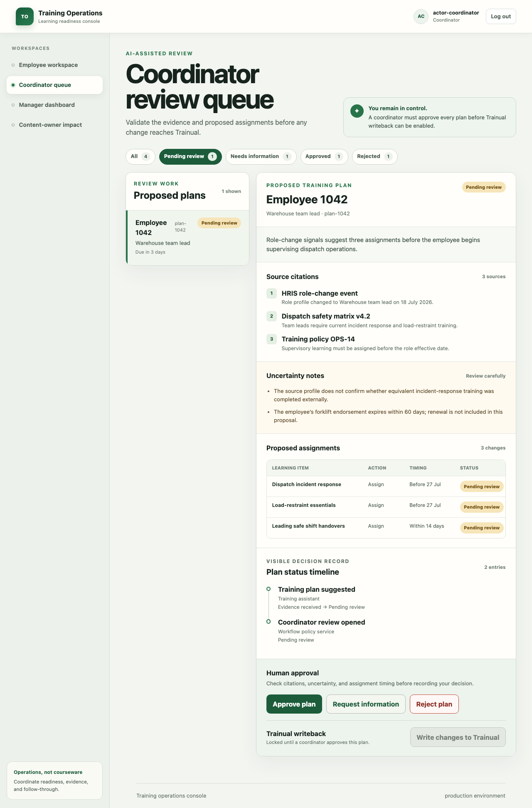Viewport: 532px width, 808px height.
Task: Click the sparkle icon in control notice
Action: [x=357, y=111]
